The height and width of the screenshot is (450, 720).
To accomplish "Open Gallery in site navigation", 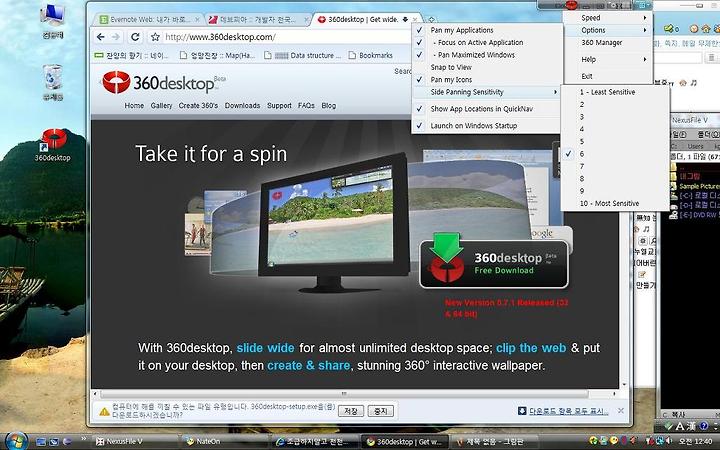I will pos(161,106).
